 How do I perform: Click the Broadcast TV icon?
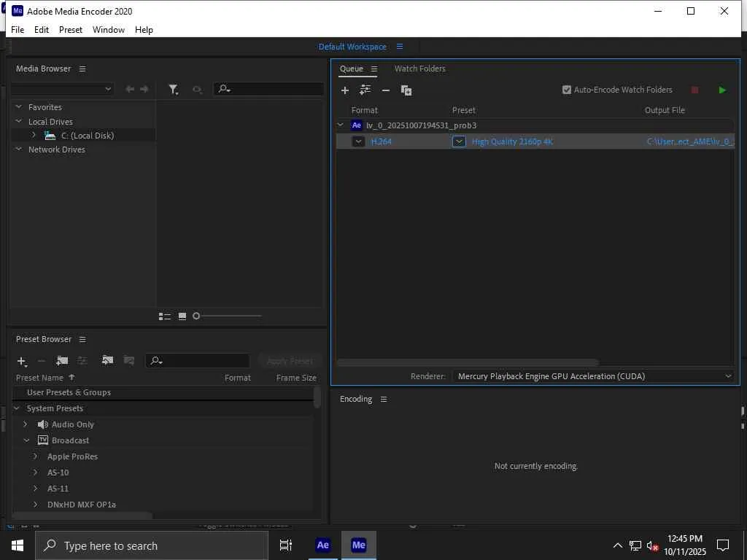43,440
